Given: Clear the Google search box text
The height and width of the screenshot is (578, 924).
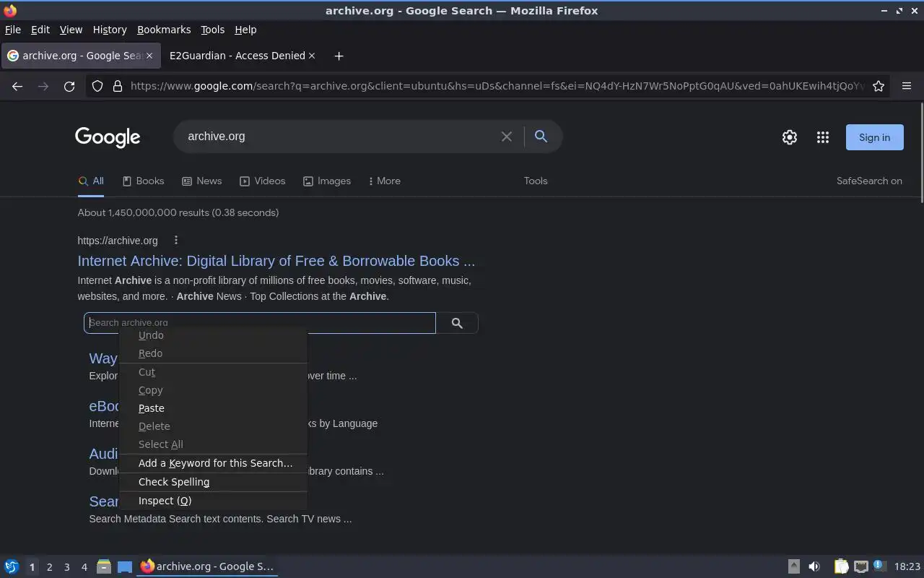Looking at the screenshot, I should pos(507,137).
